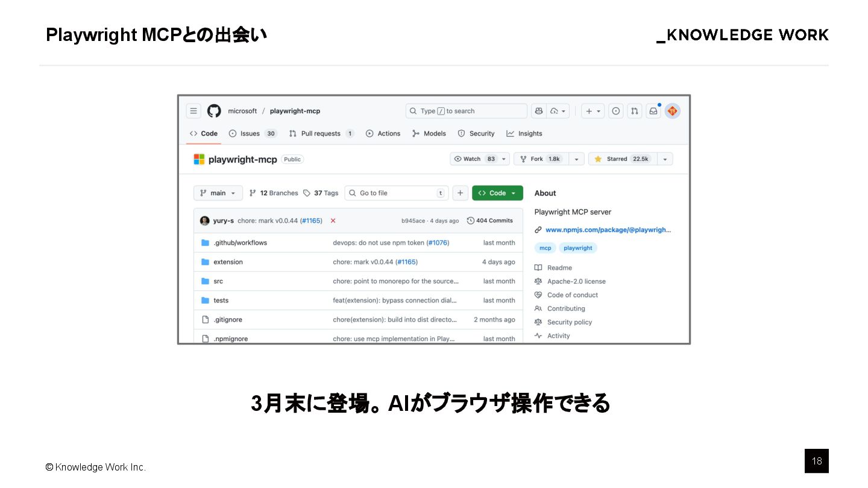Open the GitHub hamburger navigation menu
The image size is (868, 488).
click(x=193, y=111)
